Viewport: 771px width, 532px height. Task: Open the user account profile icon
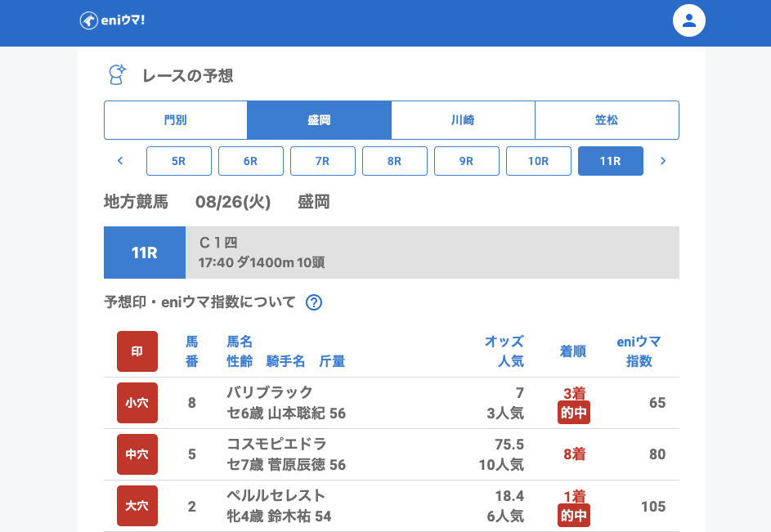[x=688, y=20]
